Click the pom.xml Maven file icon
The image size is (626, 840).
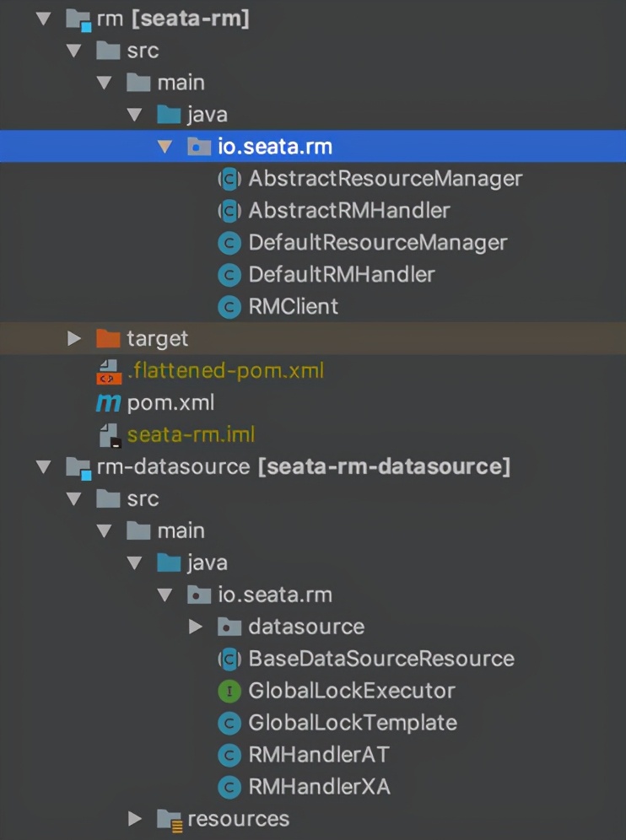click(x=108, y=403)
